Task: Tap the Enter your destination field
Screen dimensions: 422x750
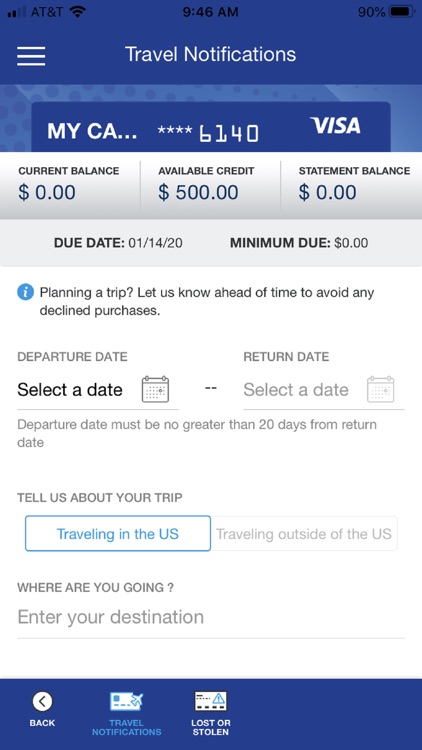Action: coord(211,617)
